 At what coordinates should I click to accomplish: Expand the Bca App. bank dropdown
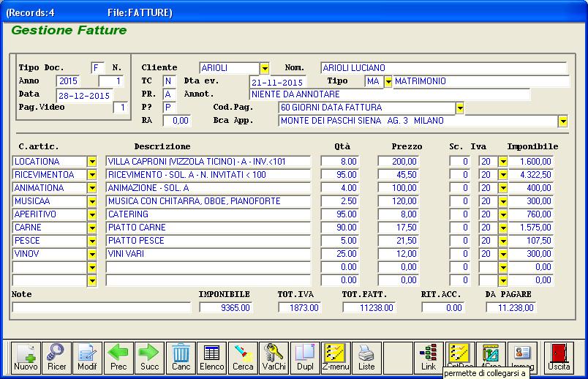click(563, 121)
